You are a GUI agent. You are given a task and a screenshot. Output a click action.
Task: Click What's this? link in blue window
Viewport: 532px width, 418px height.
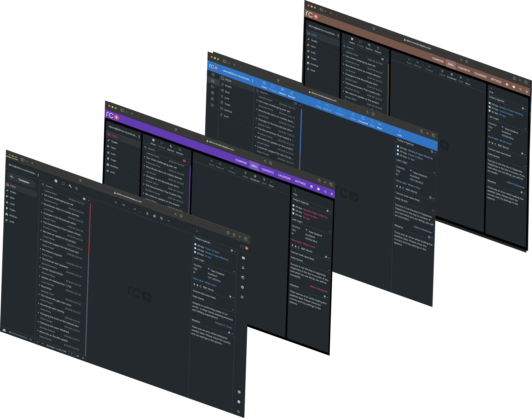(414, 187)
